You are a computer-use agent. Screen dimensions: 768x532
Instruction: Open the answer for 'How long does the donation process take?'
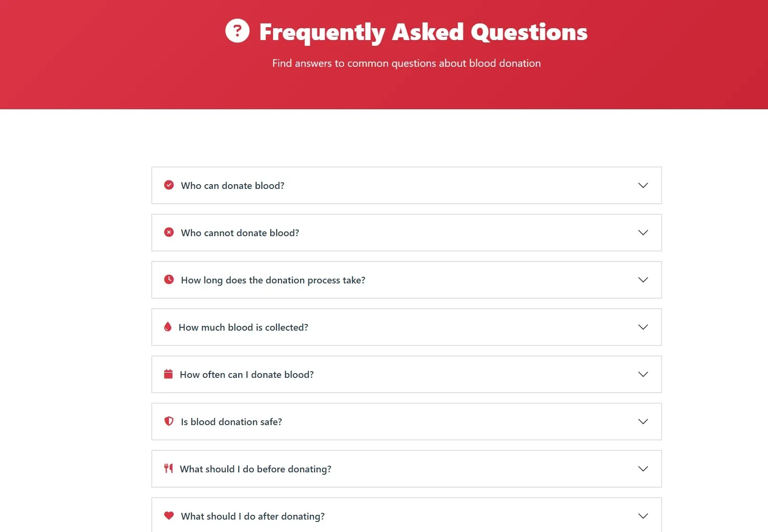pos(643,280)
